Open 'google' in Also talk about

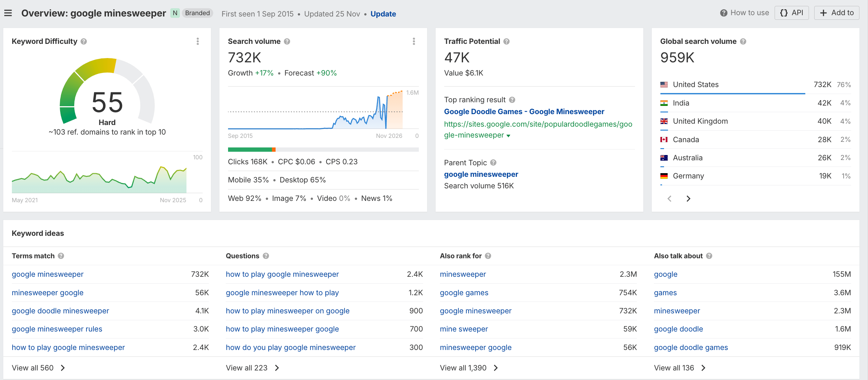coord(665,274)
